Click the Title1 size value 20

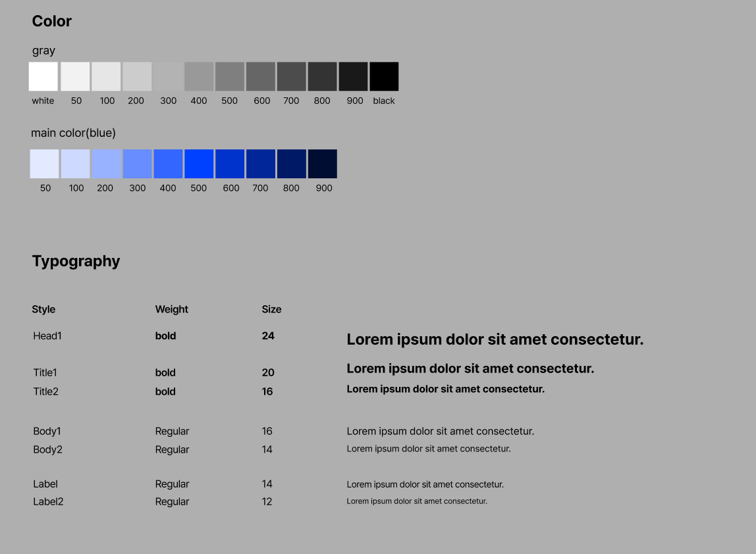268,372
